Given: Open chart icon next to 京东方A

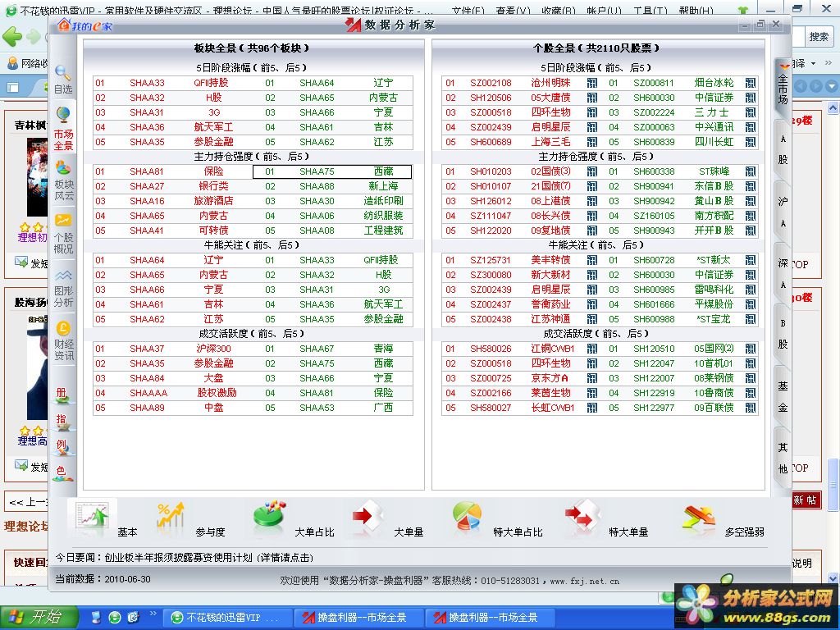Looking at the screenshot, I should tap(592, 378).
